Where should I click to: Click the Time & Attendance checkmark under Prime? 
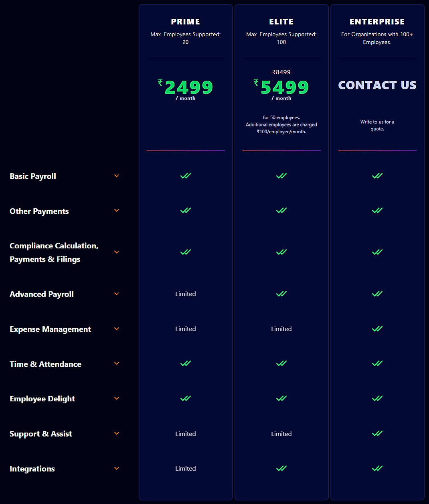click(x=185, y=363)
